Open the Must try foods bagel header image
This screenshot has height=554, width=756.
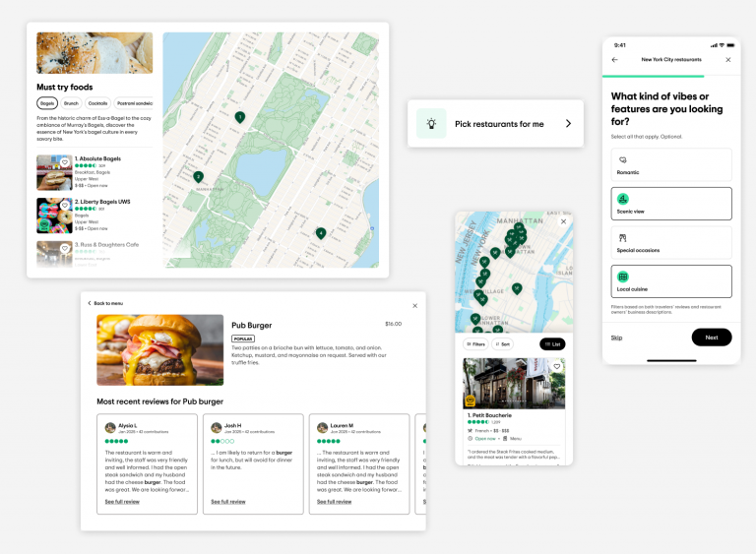pyautogui.click(x=94, y=52)
